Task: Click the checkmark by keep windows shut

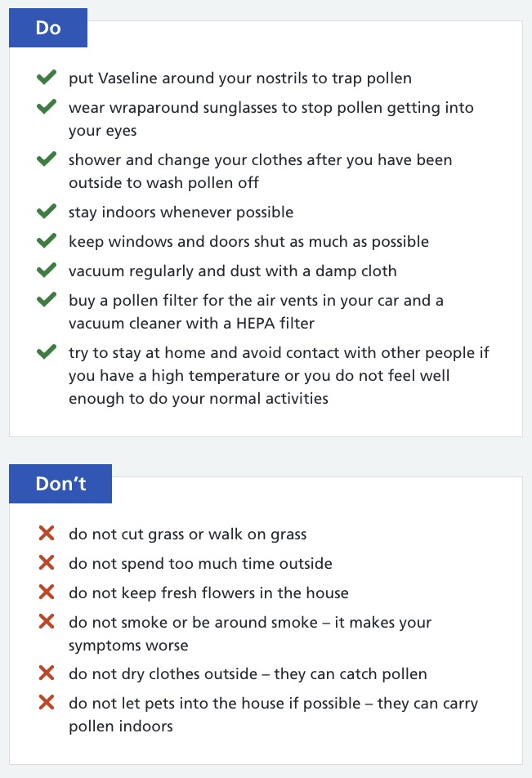Action: pos(46,240)
